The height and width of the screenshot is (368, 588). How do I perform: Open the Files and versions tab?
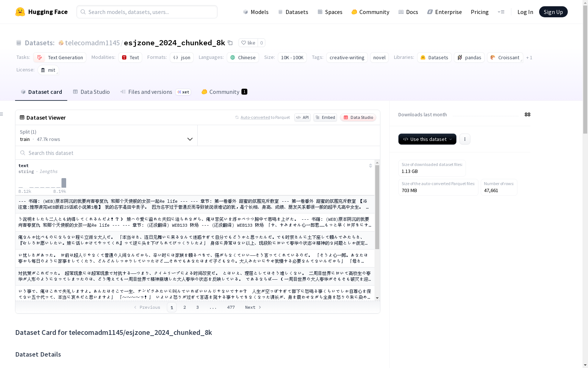(x=155, y=92)
